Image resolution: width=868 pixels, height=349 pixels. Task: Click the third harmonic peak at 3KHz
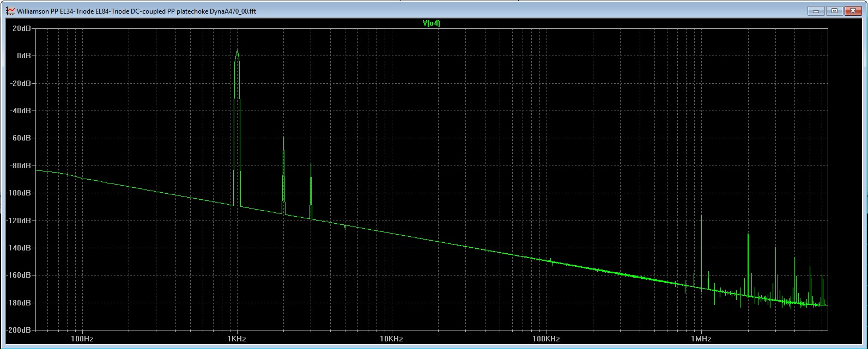click(x=311, y=164)
